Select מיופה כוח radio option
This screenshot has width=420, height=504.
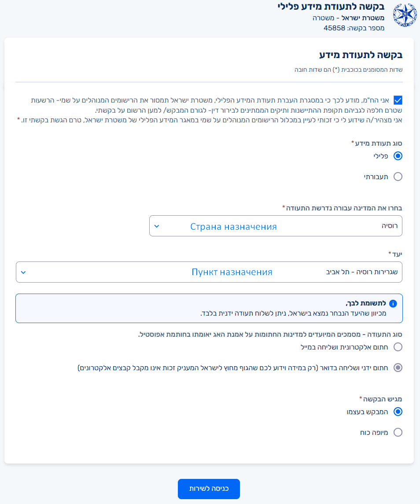point(398,432)
